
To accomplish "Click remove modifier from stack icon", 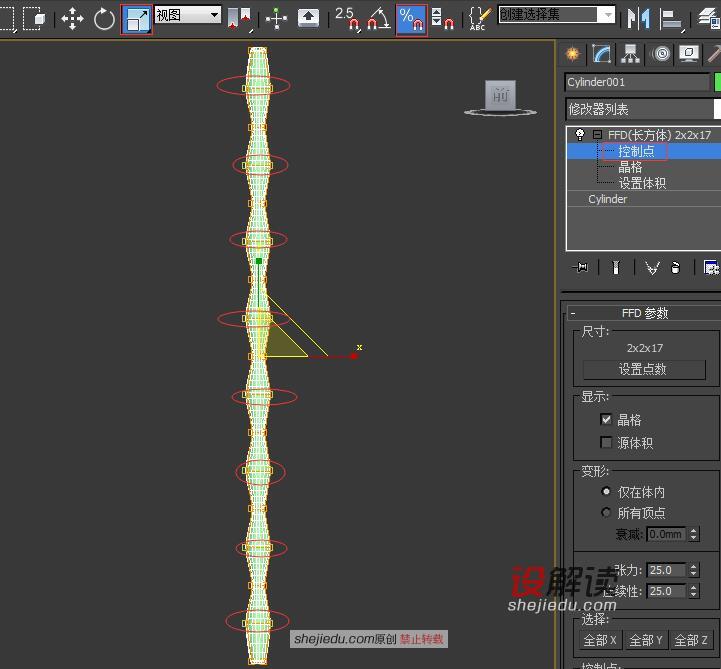I will (x=675, y=267).
